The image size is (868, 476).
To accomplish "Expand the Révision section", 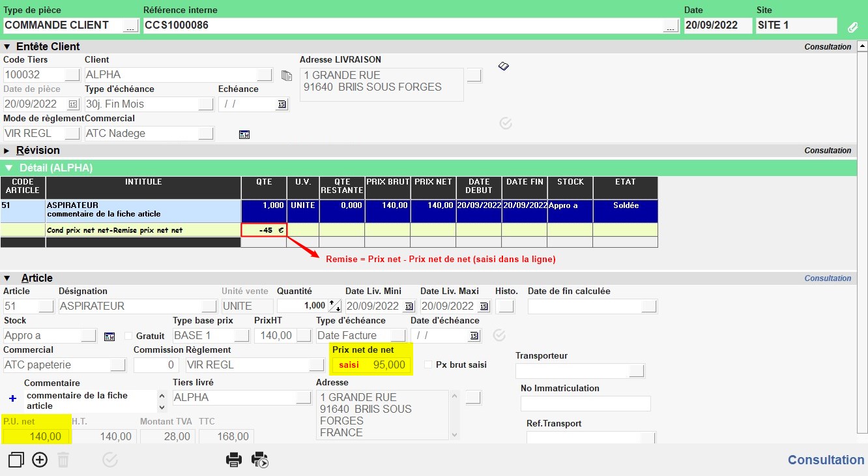I will [8, 151].
